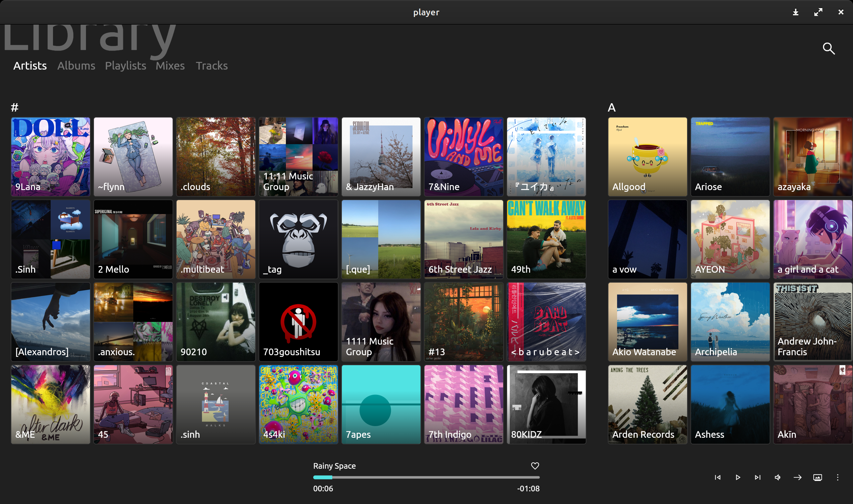Toggle the visualizer image icon
The width and height of the screenshot is (853, 504).
(817, 477)
